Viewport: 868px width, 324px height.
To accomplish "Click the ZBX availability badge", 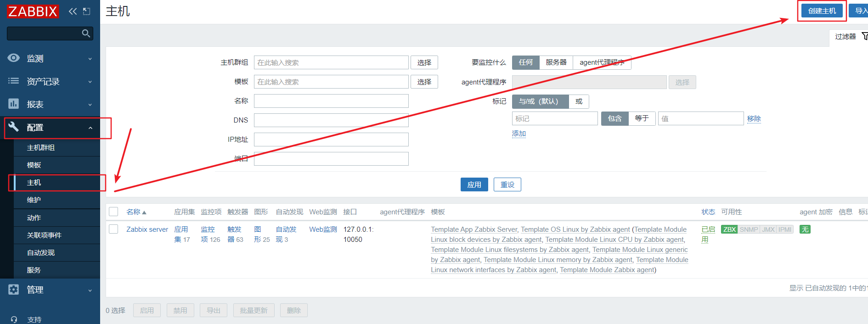I will tap(729, 229).
